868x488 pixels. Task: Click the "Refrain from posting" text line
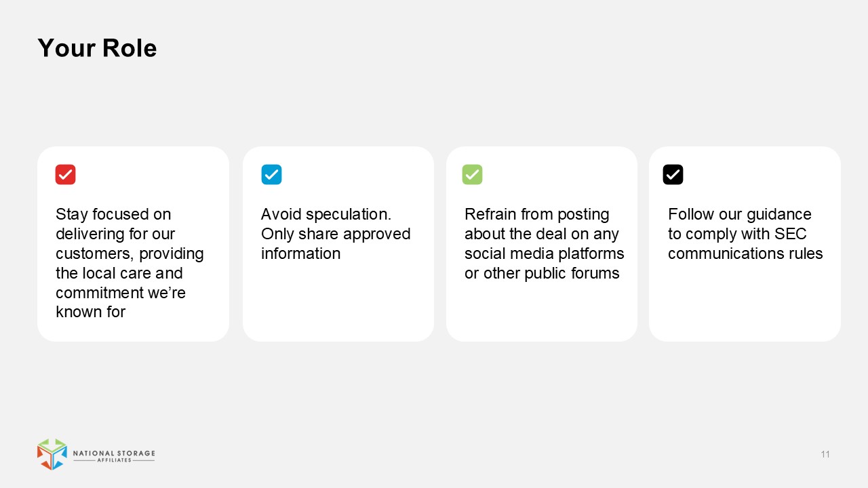pyautogui.click(x=536, y=214)
